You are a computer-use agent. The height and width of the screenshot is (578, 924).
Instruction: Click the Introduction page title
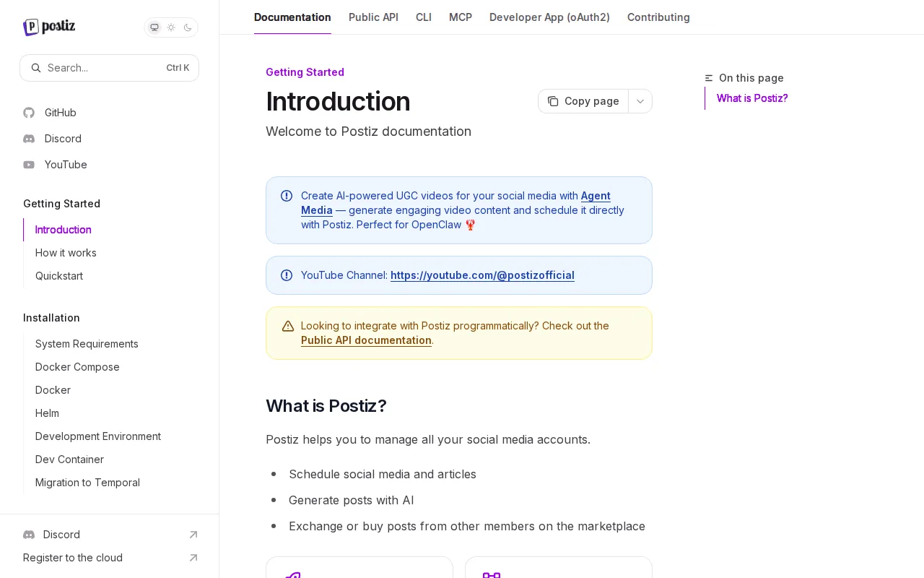pos(338,101)
